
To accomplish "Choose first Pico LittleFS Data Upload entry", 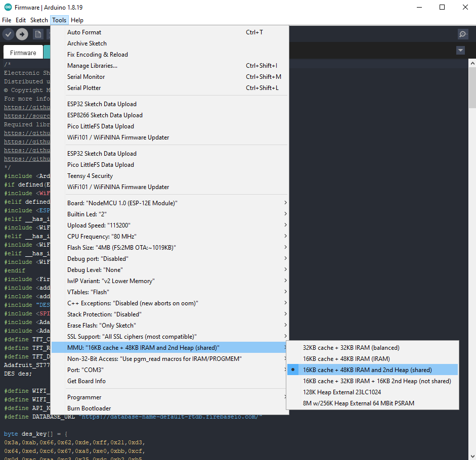I will click(x=169, y=126).
